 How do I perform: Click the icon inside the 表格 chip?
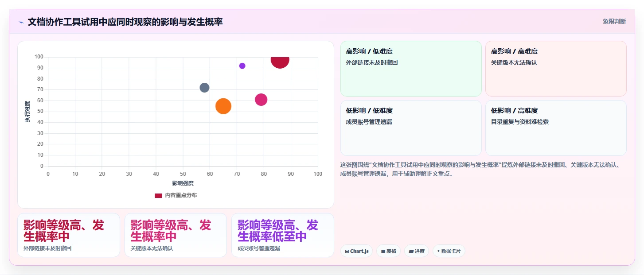tap(383, 251)
